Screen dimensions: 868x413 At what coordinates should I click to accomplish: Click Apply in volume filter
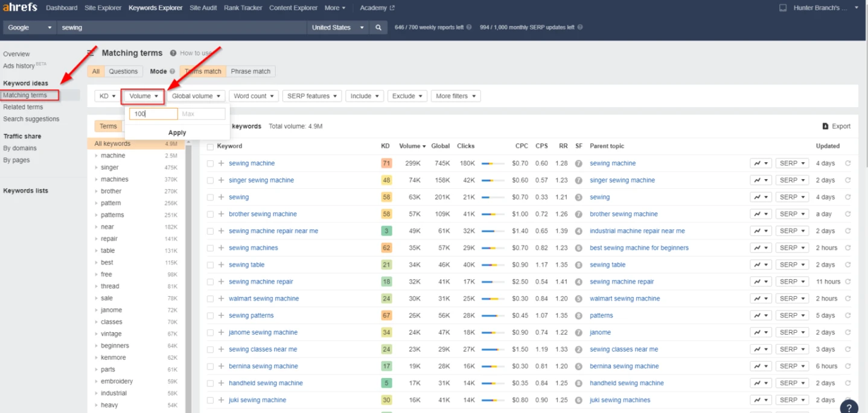coord(177,133)
